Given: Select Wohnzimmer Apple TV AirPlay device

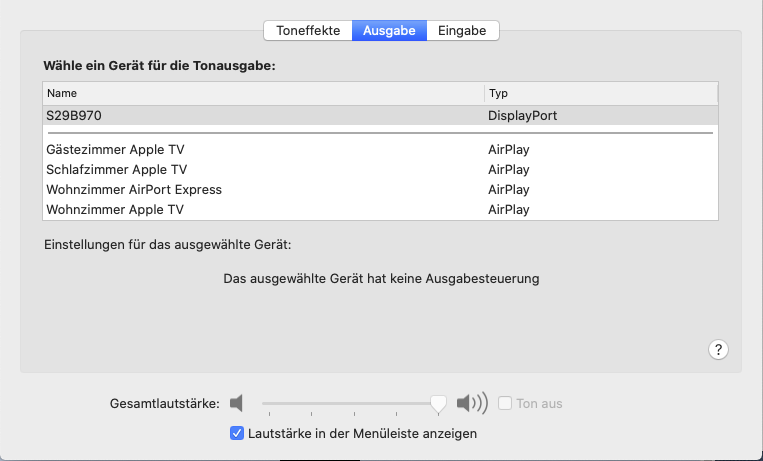Looking at the screenshot, I should coord(115,210).
